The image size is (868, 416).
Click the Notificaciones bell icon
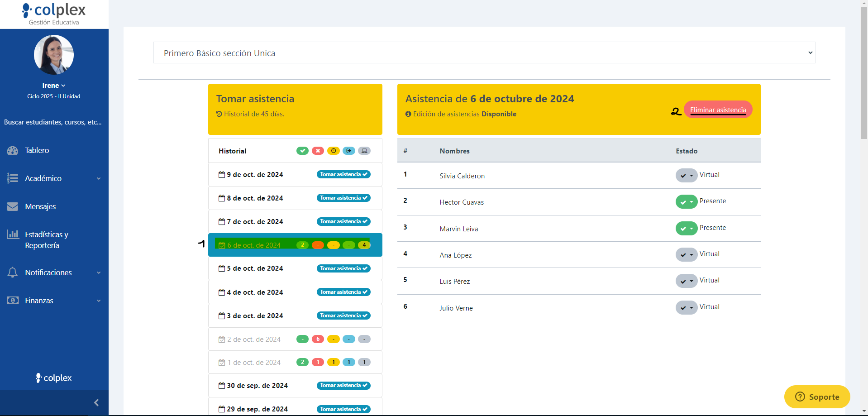click(x=13, y=273)
